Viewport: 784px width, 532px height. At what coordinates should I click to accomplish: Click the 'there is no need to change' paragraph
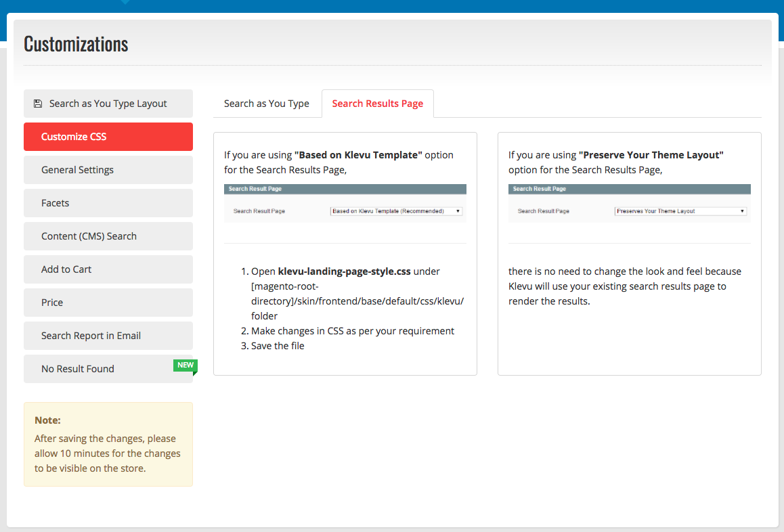(625, 286)
